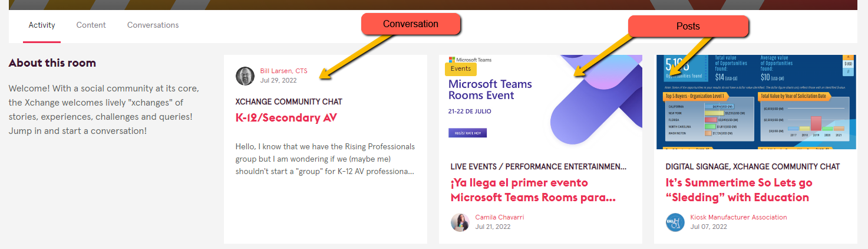Click LIVE EVENTS / PERFORMANCE ENTERTAINMENT category
Screen dimensions: 868x249
click(x=539, y=166)
